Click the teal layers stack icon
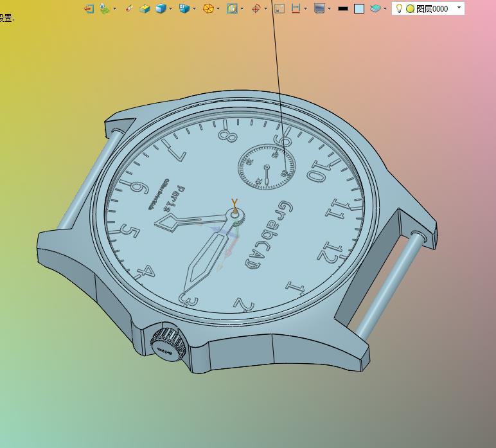This screenshot has width=496, height=448. click(375, 8)
